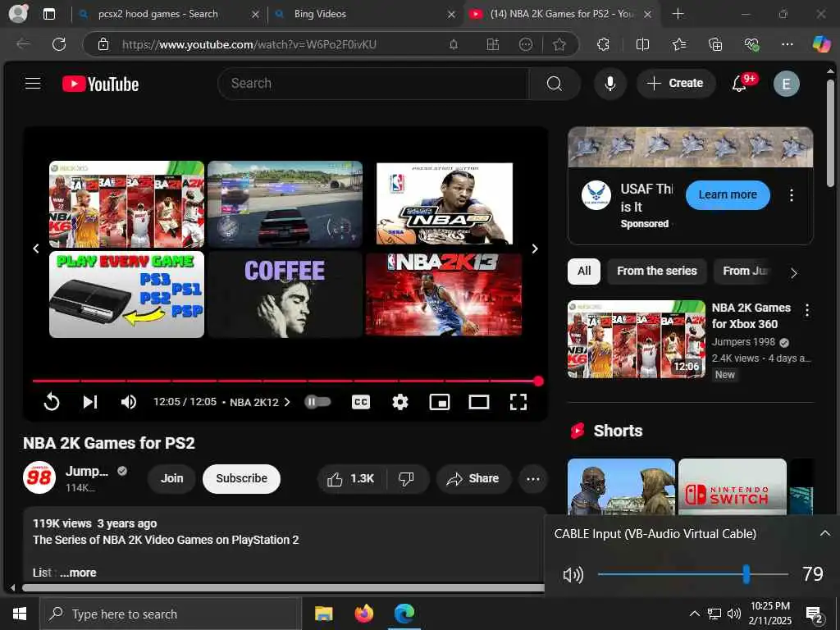Start voice search with microphone icon
The height and width of the screenshot is (630, 840).
coord(609,84)
